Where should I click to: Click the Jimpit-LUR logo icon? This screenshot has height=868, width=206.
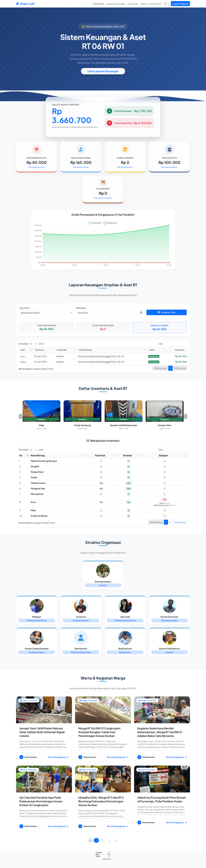pos(17,4)
